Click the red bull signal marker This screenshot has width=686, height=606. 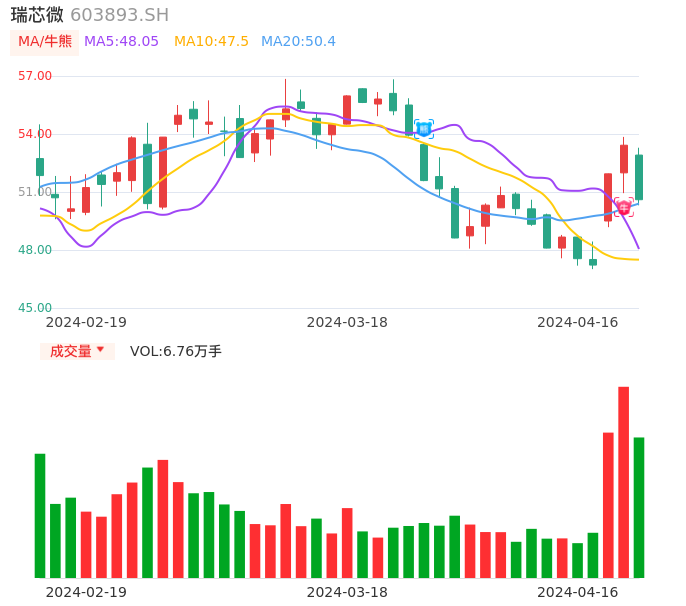coord(623,207)
